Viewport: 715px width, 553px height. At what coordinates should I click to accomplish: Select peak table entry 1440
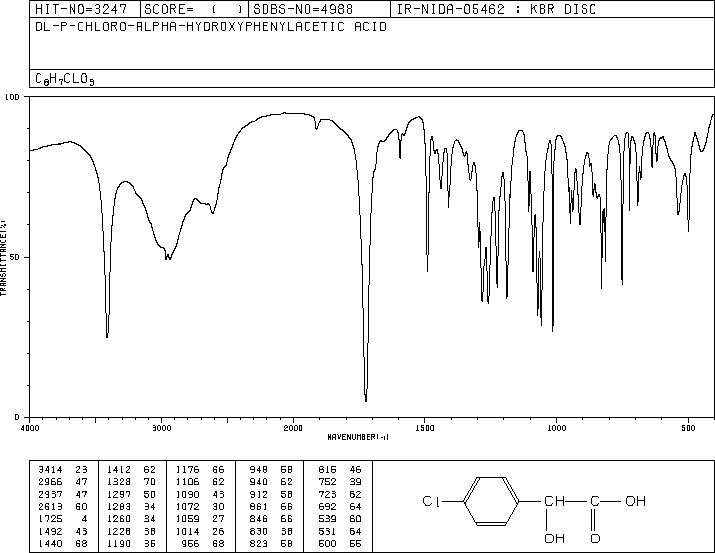[62, 544]
